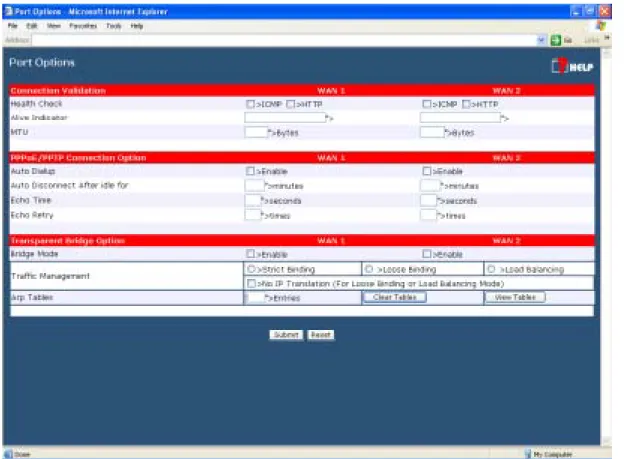Click the Internet Explorer page icon in title bar

click(8, 12)
